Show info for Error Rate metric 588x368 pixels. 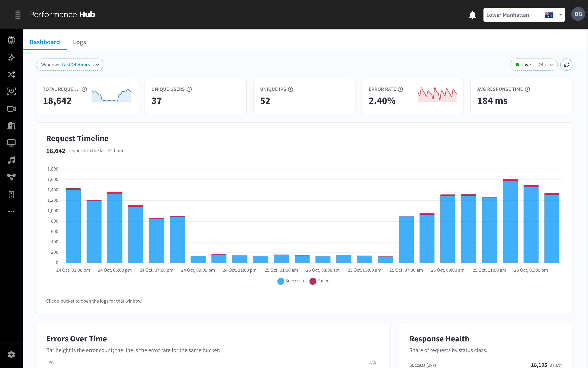[400, 89]
